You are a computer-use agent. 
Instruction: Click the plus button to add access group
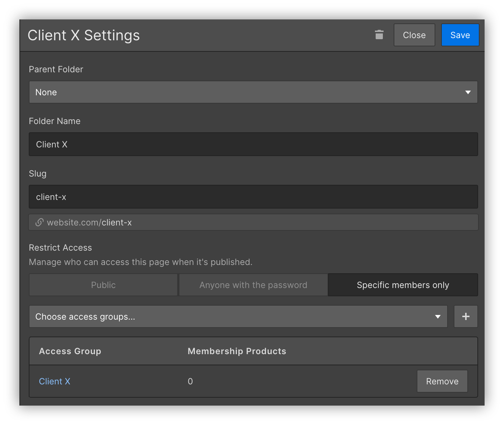click(x=466, y=316)
